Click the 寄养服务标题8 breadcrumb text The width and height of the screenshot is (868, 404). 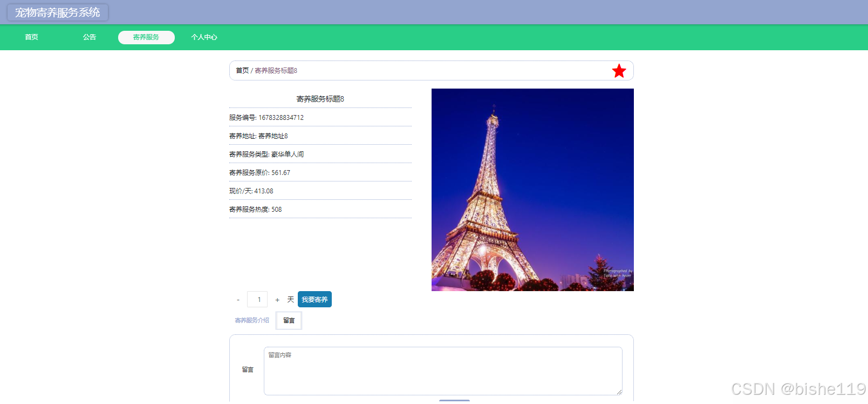click(x=276, y=71)
